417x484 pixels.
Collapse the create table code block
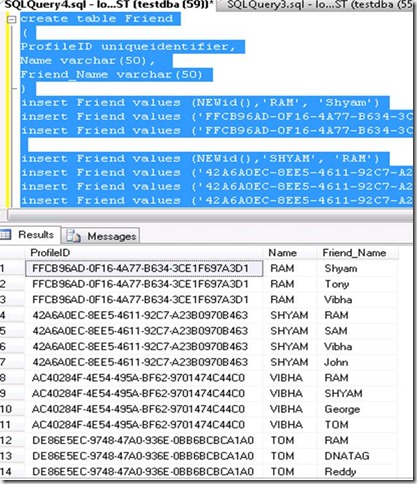click(12, 19)
